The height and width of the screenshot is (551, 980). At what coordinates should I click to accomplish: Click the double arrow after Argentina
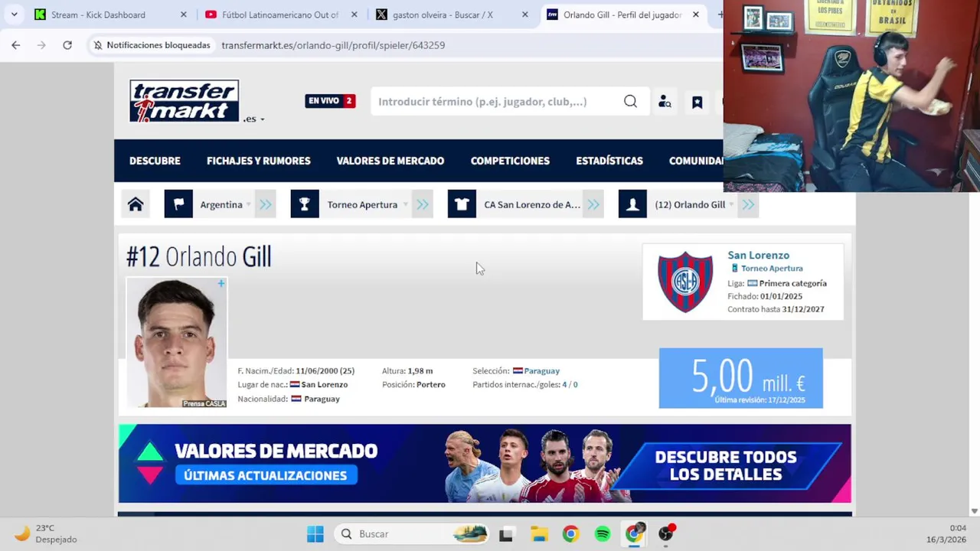click(x=266, y=204)
